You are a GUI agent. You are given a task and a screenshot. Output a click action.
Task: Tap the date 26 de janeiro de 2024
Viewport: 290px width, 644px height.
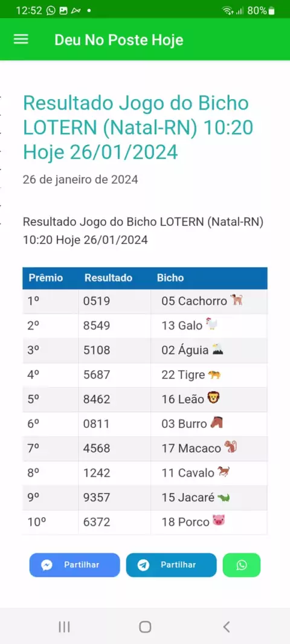(x=80, y=179)
